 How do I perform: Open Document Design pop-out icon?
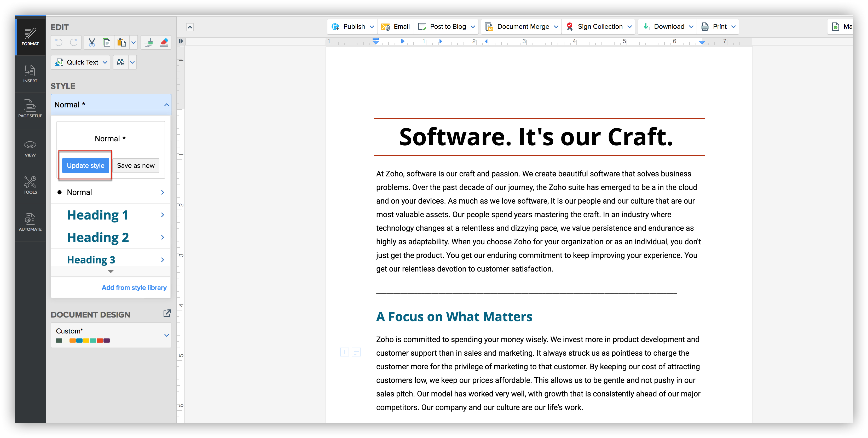167,313
